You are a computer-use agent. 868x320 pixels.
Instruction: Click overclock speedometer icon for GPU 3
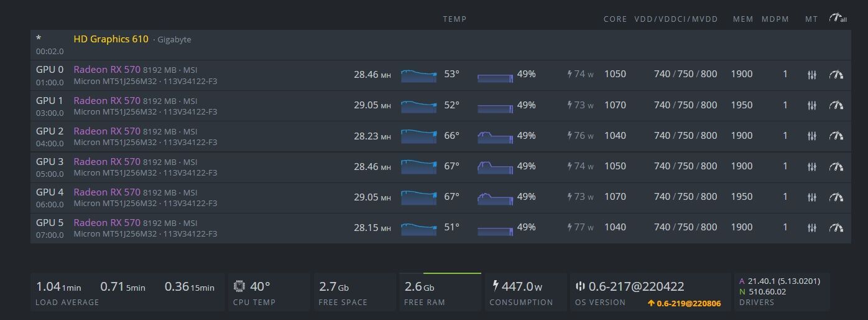pyautogui.click(x=836, y=166)
